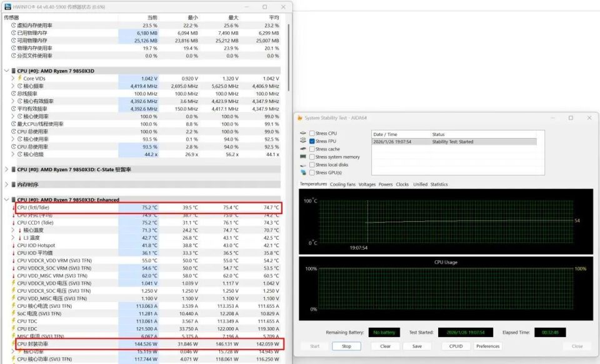Collapse the CPU [#0]: AMD Ryzen 7 9850X3D group

pyautogui.click(x=6, y=71)
